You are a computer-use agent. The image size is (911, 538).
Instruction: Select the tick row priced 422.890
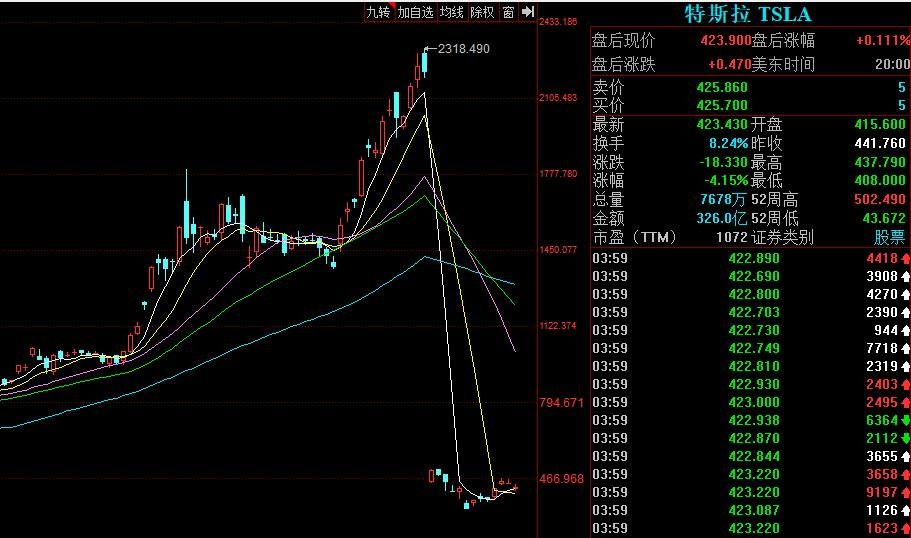751,258
